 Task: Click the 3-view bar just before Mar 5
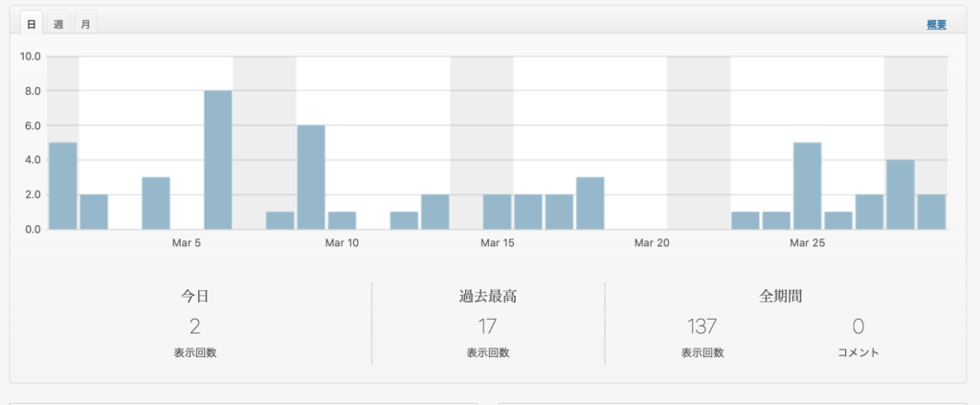click(156, 204)
